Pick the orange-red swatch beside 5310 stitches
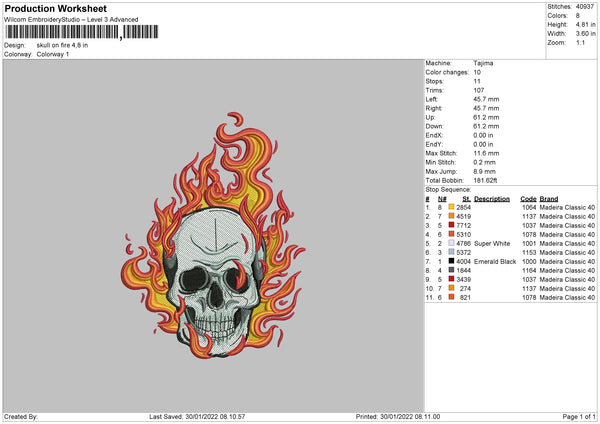The image size is (600, 424). (451, 234)
